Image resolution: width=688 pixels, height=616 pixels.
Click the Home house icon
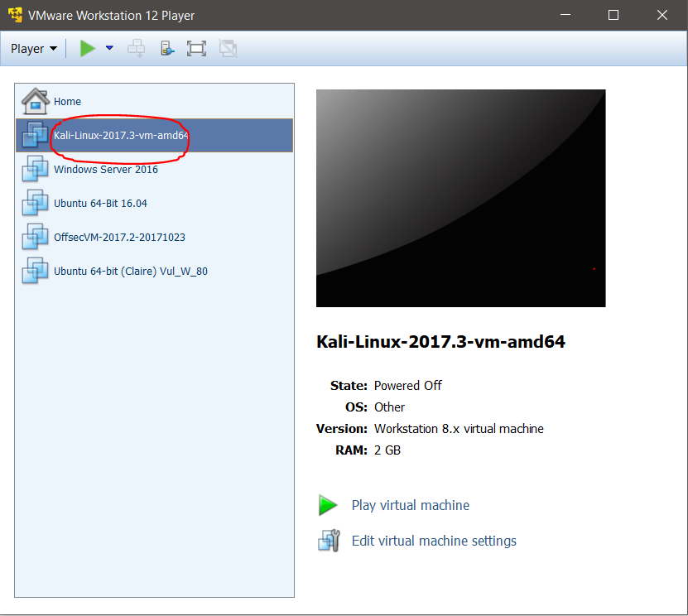click(35, 101)
